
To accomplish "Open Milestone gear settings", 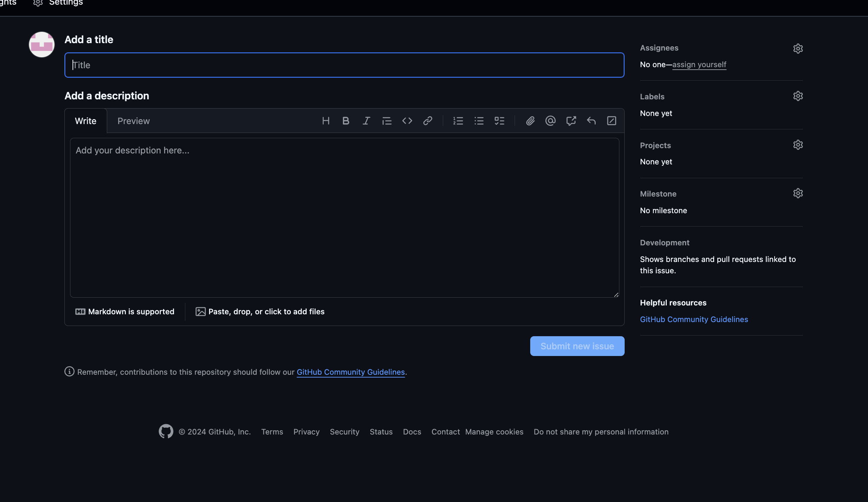I will 798,193.
